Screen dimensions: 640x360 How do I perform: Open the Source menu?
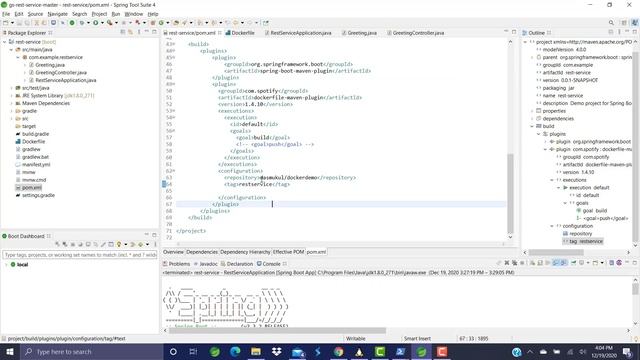point(35,14)
